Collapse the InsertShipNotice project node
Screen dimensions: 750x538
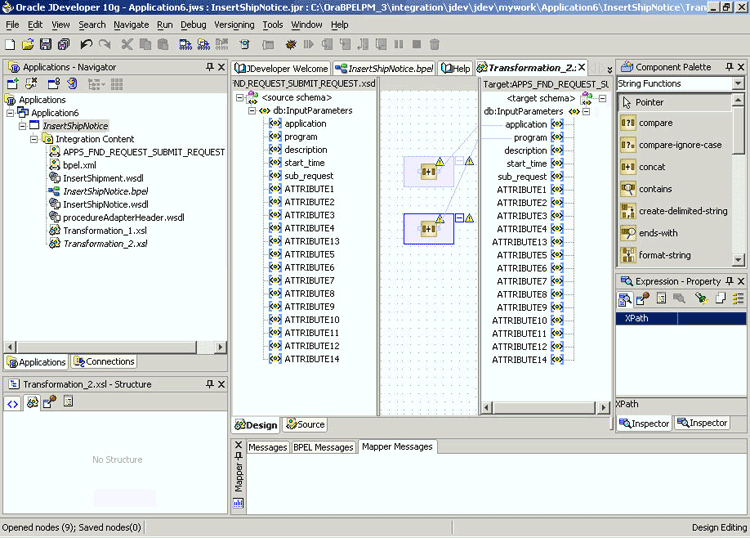22,126
